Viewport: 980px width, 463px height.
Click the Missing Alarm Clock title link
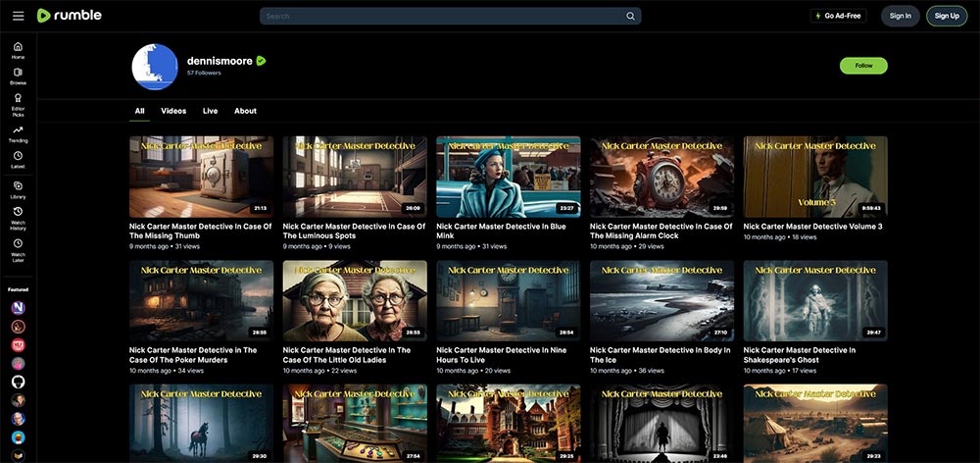661,231
